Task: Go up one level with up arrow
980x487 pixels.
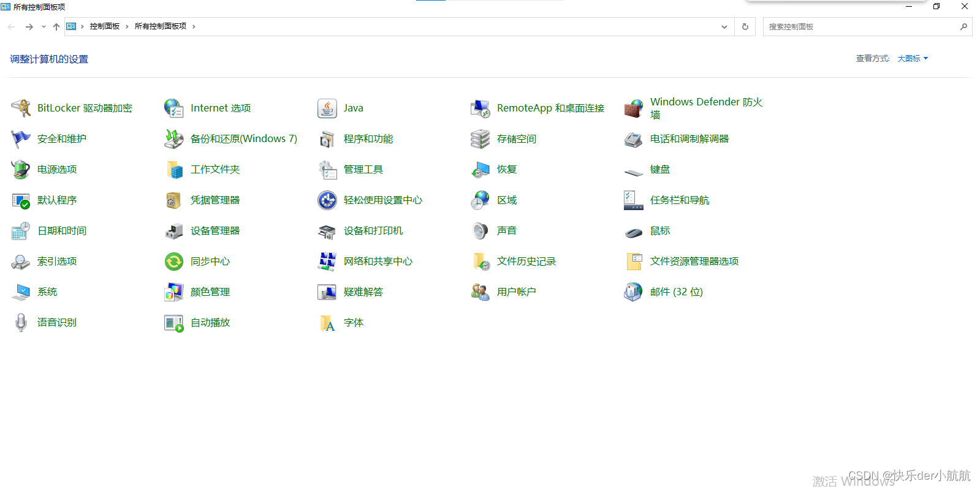Action: [56, 27]
